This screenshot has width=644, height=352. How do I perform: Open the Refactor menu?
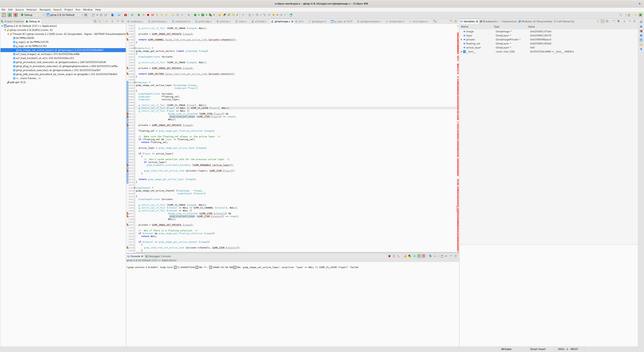32,10
